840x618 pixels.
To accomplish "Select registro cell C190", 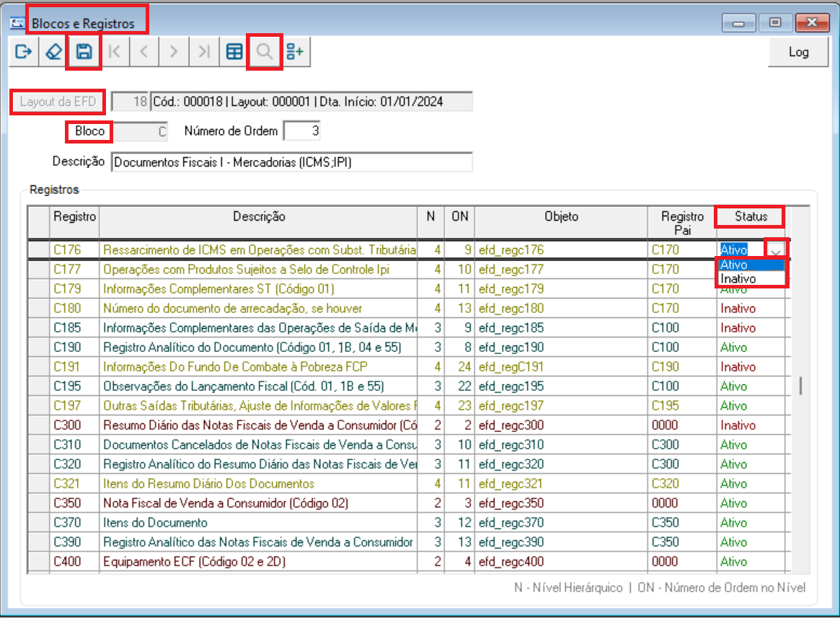I will pyautogui.click(x=74, y=348).
